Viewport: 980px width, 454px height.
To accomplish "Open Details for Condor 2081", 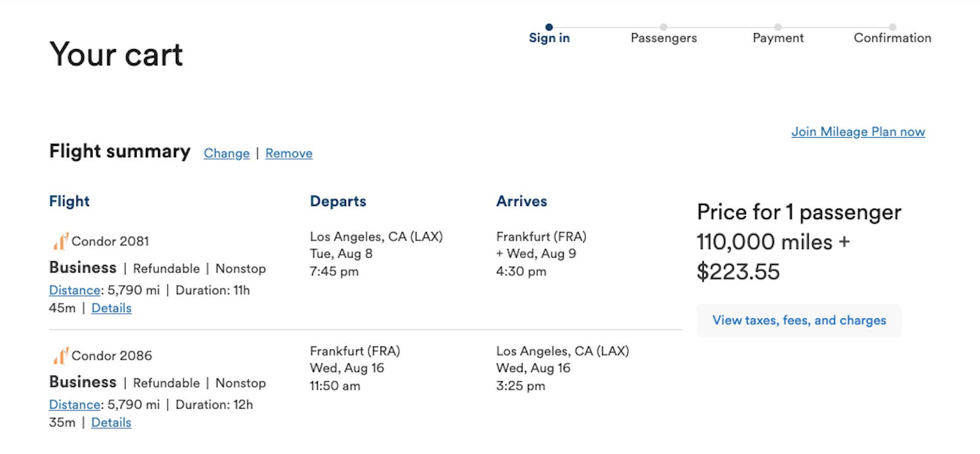I will pyautogui.click(x=111, y=308).
